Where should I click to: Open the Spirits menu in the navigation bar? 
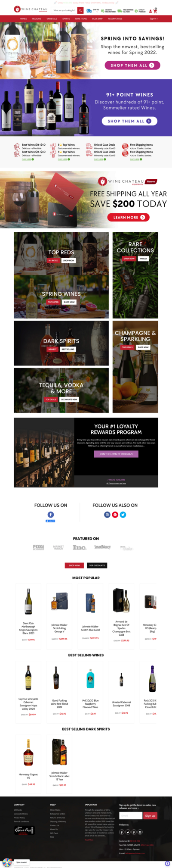pyautogui.click(x=66, y=19)
